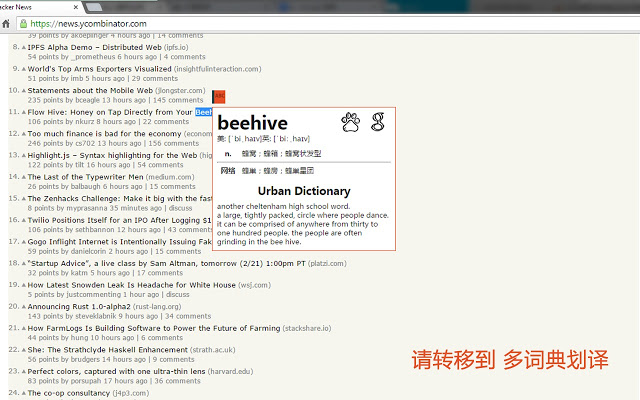Upvote She: Strathclyde Haskell Enhancement story
The image size is (640, 400).
click(x=24, y=350)
